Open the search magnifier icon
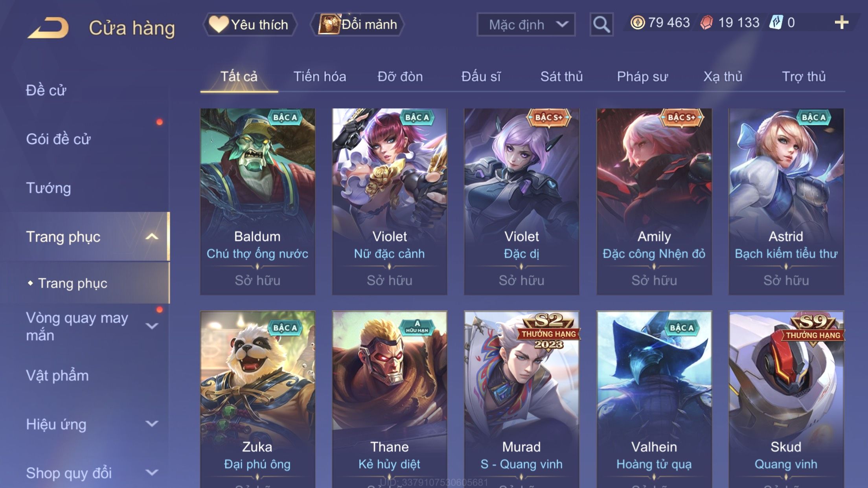The height and width of the screenshot is (488, 868). tap(601, 24)
